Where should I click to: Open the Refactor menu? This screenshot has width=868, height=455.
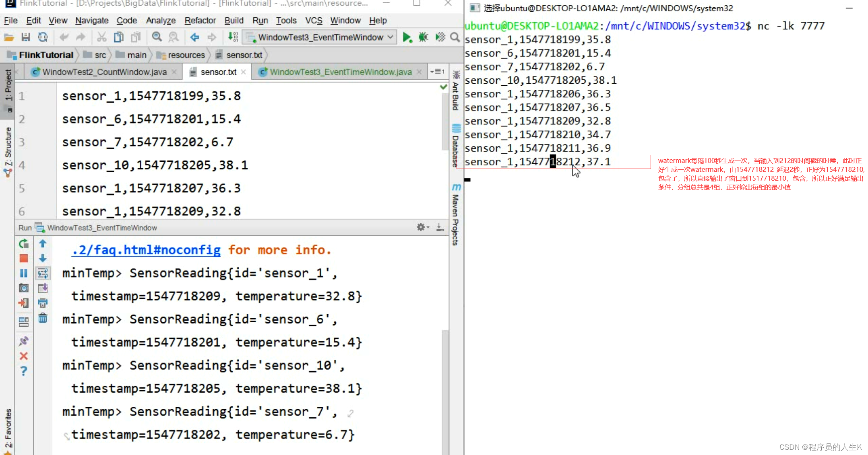[x=200, y=21]
